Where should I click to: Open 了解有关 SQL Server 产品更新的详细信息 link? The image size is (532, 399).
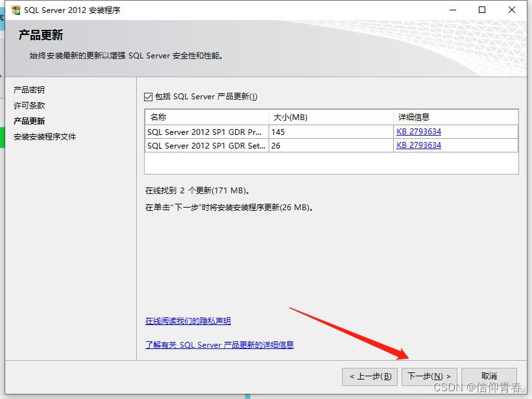pyautogui.click(x=219, y=345)
